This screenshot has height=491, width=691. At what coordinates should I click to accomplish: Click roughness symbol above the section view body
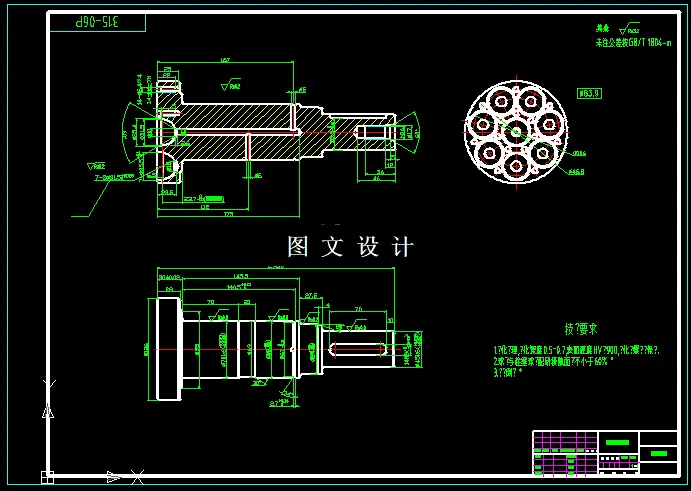[231, 86]
